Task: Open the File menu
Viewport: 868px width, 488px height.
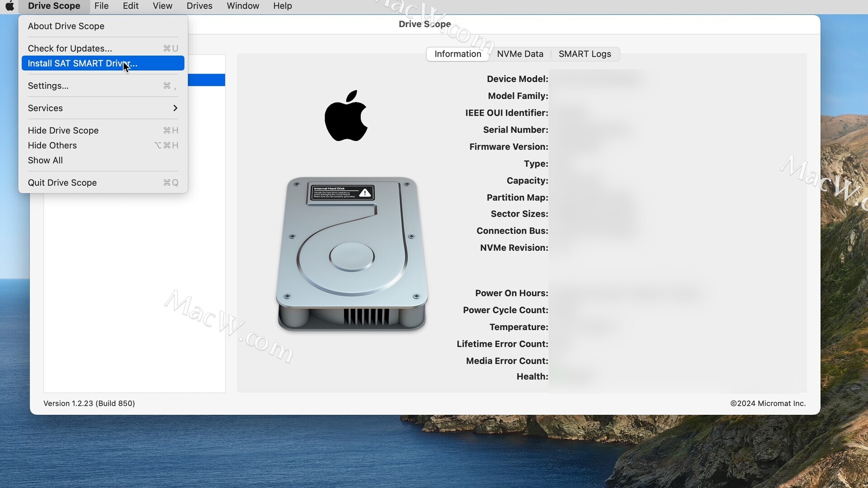Action: click(101, 6)
